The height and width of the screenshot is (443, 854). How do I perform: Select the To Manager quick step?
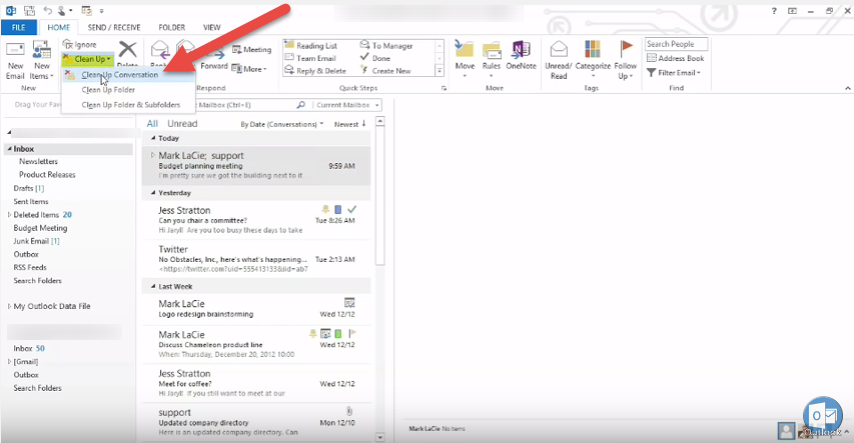point(387,46)
